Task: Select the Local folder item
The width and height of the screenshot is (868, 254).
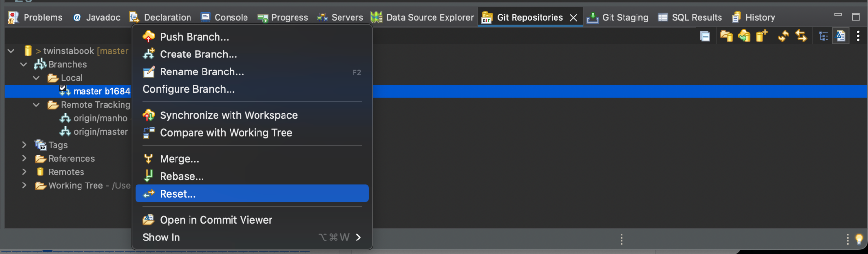Action: tap(65, 78)
